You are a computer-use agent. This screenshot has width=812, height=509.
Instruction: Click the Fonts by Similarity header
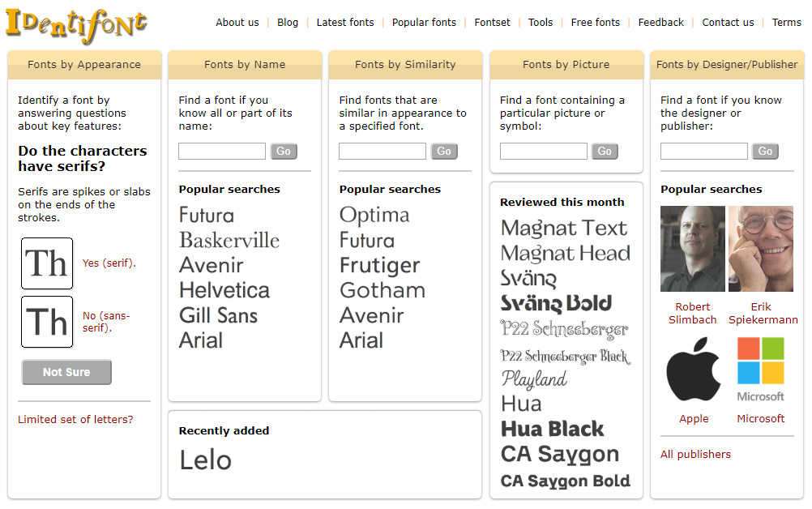pos(405,64)
